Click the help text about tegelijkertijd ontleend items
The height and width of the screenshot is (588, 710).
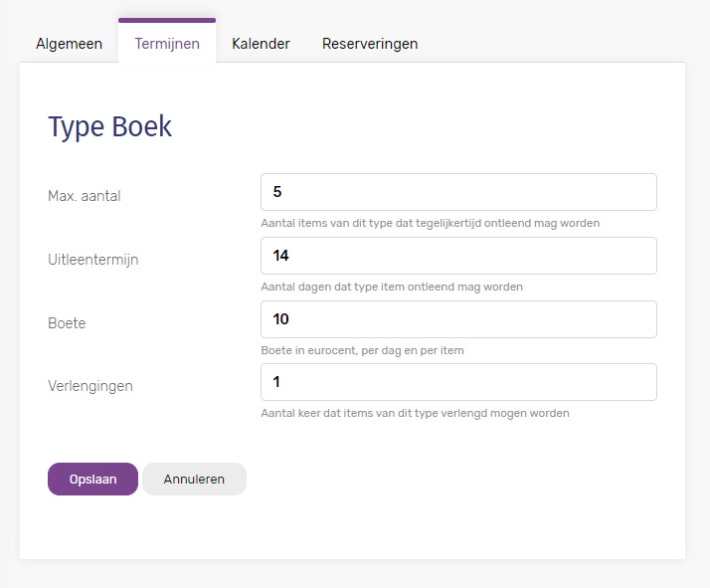click(x=431, y=223)
